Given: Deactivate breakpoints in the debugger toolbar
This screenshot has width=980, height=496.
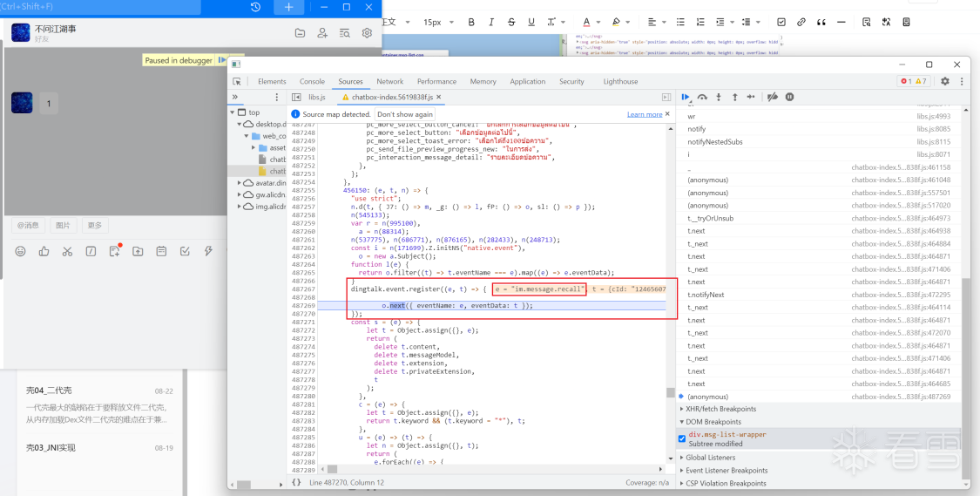Looking at the screenshot, I should point(772,97).
